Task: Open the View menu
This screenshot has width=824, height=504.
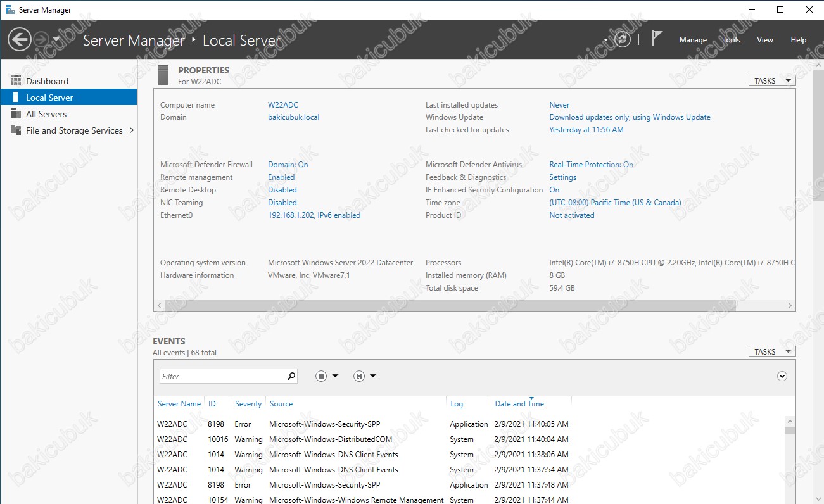Action: (x=765, y=40)
